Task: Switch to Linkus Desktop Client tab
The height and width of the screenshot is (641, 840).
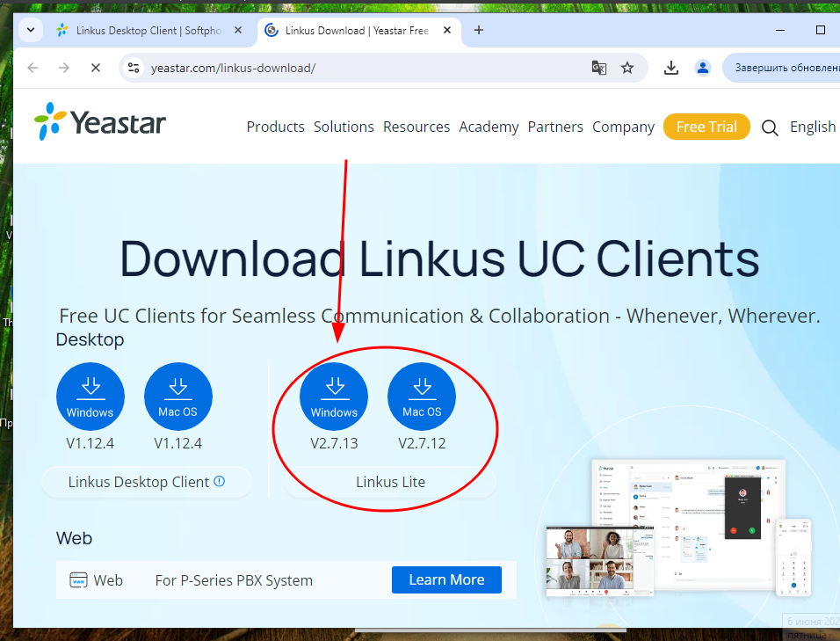Action: click(149, 31)
